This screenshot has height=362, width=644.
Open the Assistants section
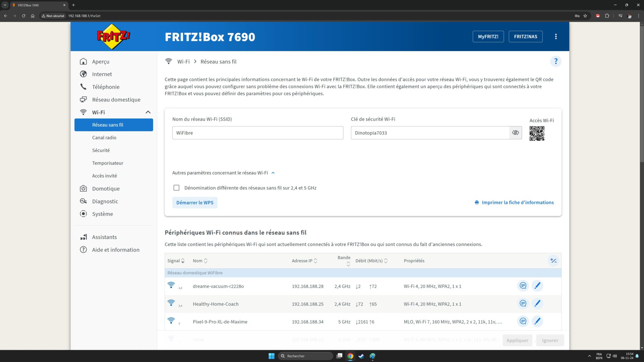(x=104, y=237)
